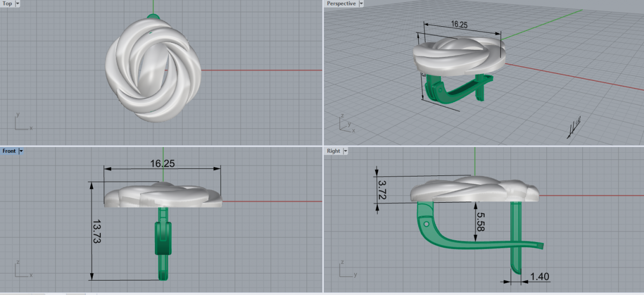Activate the Top viewport title label
The height and width of the screenshot is (295, 644).
click(8, 4)
